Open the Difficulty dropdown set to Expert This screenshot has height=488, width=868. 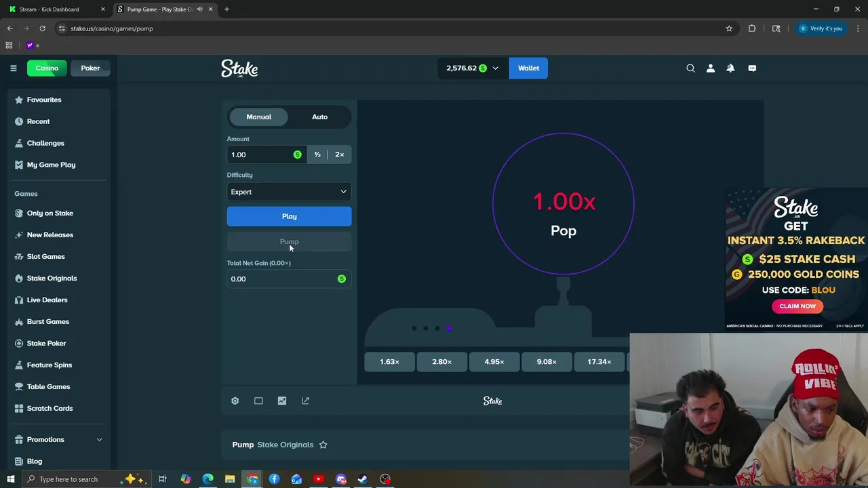click(x=289, y=192)
